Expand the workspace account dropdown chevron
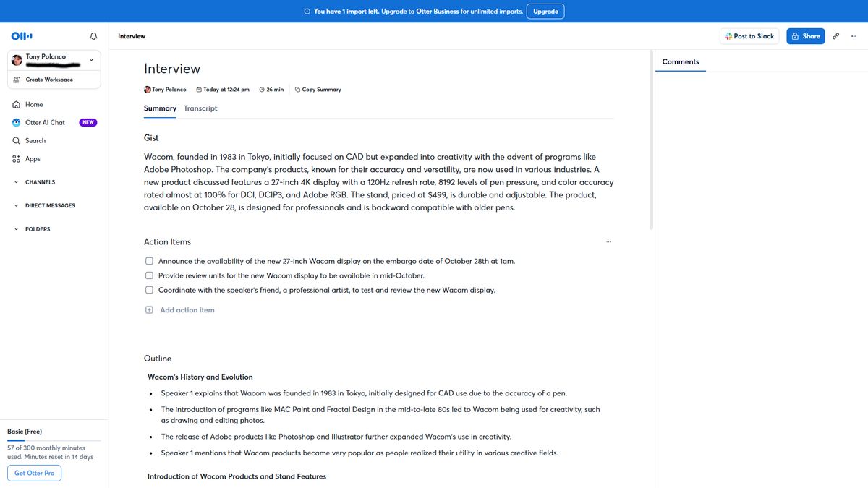Image resolution: width=868 pixels, height=488 pixels. [x=91, y=60]
